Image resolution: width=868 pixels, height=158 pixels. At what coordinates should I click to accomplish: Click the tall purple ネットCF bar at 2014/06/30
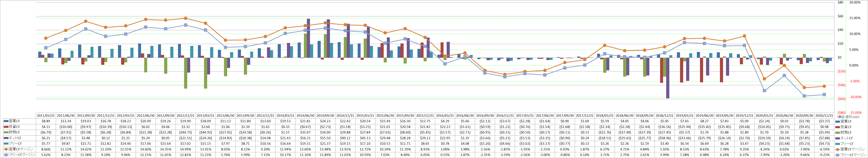[x=309, y=38]
